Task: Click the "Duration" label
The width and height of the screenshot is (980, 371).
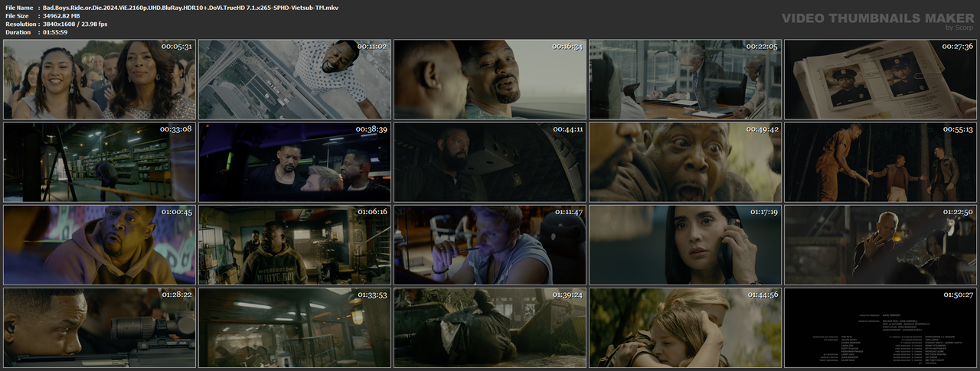Action: [18, 32]
